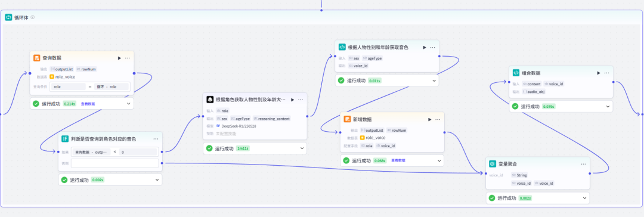This screenshot has width=644, height=217.
Task: Open the info tooltip next to 循环体
Action: [x=32, y=17]
